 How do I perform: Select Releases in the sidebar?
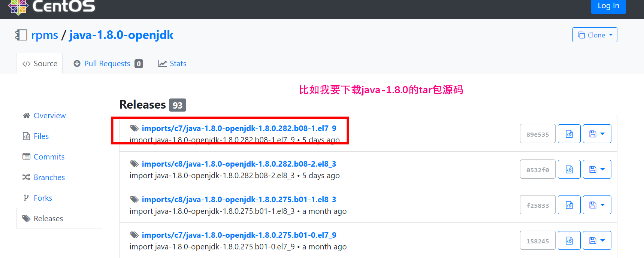[x=59, y=218]
